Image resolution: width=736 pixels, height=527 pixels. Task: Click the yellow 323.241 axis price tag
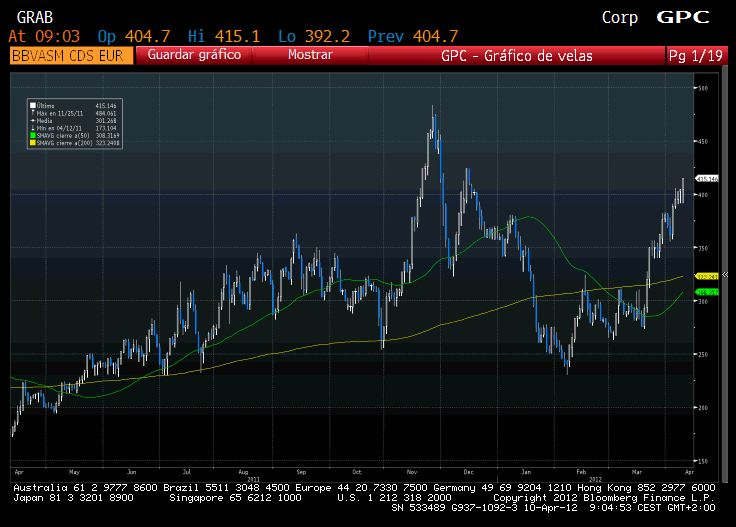[x=707, y=277]
